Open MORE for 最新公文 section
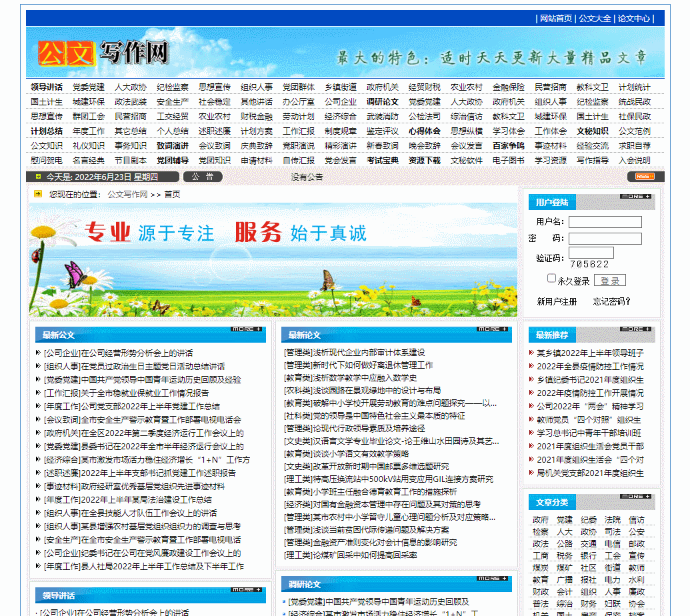 [247, 329]
